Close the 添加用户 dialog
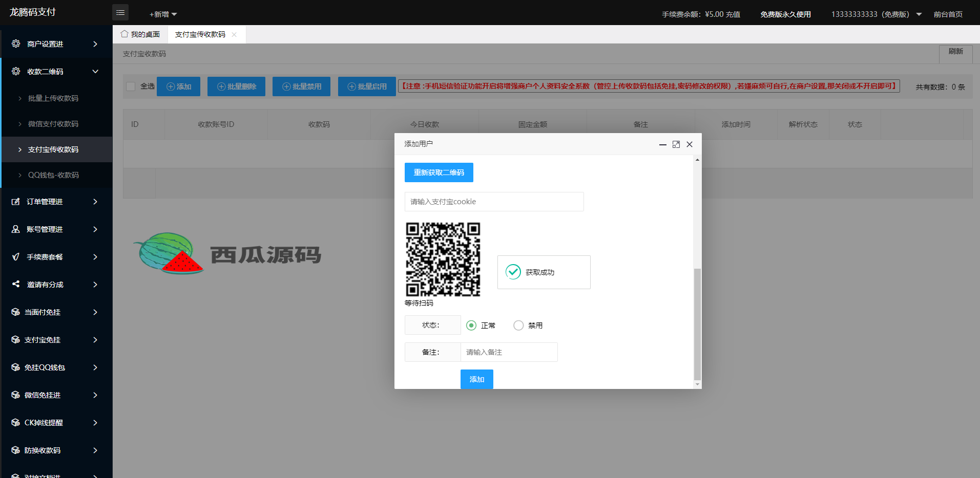 (x=690, y=144)
